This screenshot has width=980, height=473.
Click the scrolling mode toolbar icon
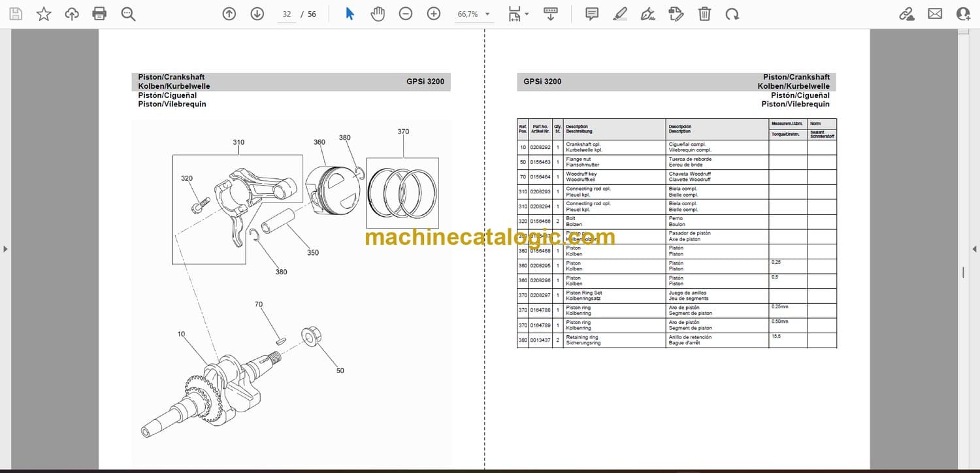click(x=551, y=14)
